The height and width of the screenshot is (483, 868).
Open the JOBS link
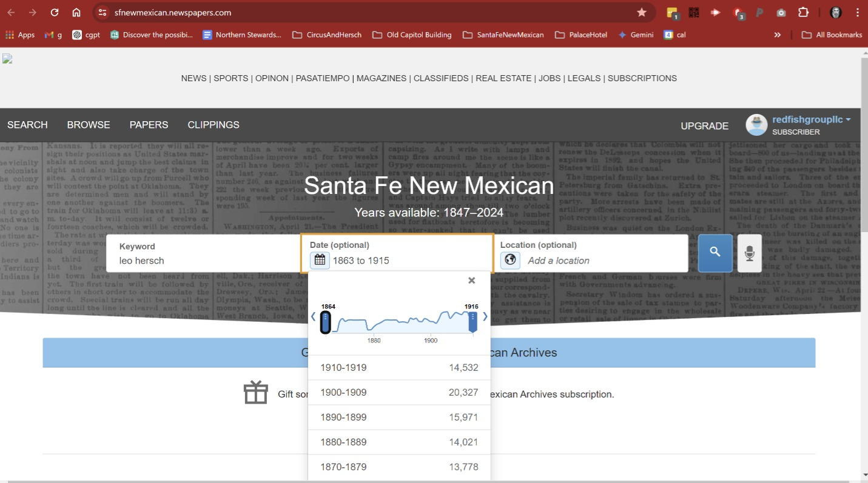pos(550,78)
